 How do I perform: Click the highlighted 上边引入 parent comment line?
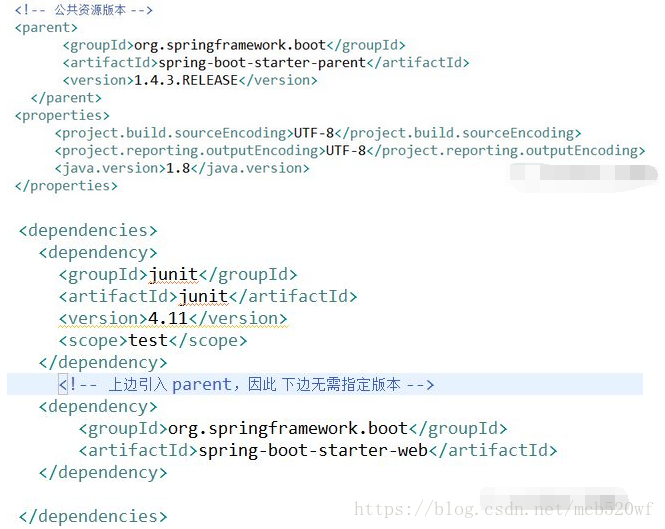pyautogui.click(x=325, y=384)
